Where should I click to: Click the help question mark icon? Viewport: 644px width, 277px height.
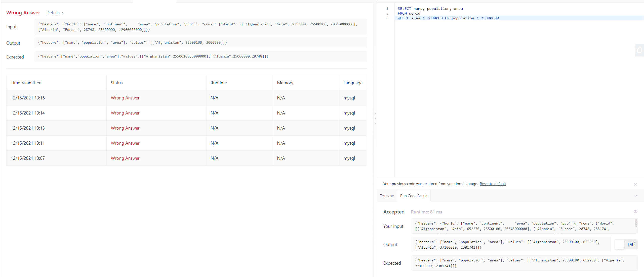tap(635, 211)
